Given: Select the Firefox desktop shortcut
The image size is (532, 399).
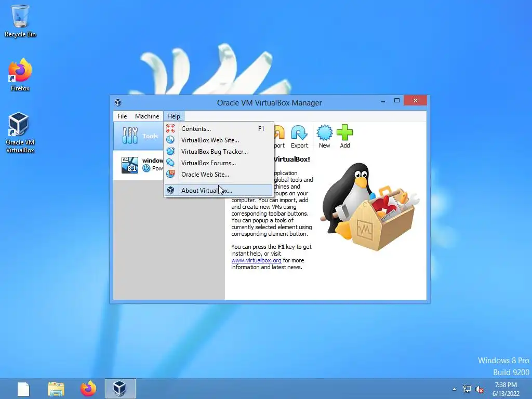Looking at the screenshot, I should coord(20,75).
